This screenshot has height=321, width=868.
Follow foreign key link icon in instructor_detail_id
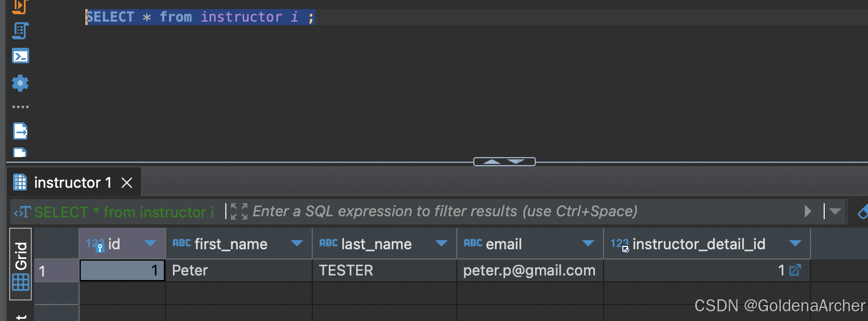795,270
